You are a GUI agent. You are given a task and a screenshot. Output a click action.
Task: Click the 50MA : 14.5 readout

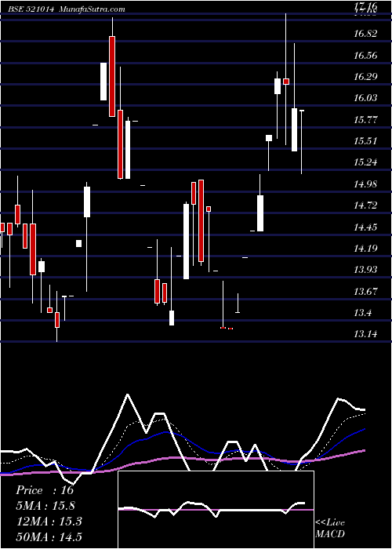coord(49,536)
